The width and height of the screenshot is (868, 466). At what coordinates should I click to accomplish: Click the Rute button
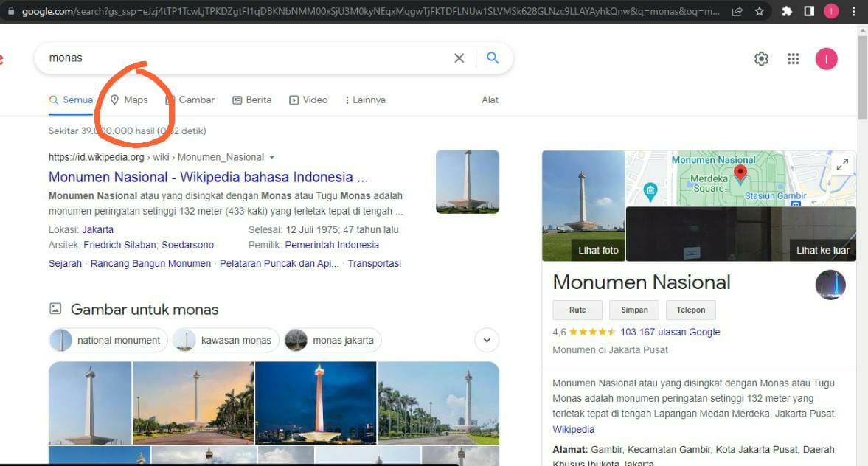tap(577, 310)
